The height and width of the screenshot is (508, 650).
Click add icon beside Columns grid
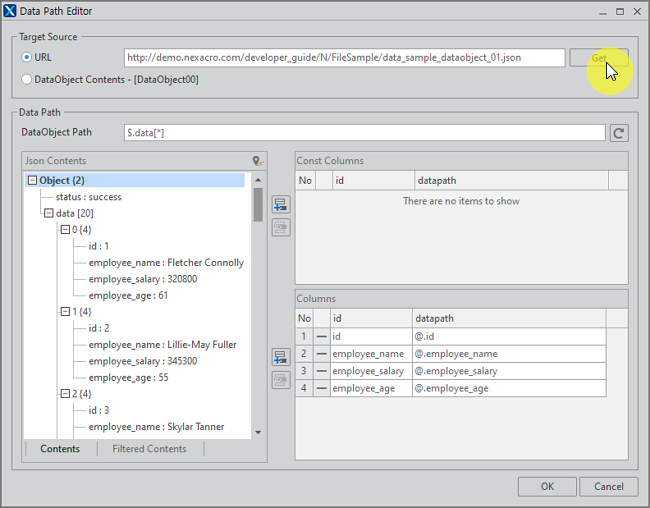pos(281,357)
